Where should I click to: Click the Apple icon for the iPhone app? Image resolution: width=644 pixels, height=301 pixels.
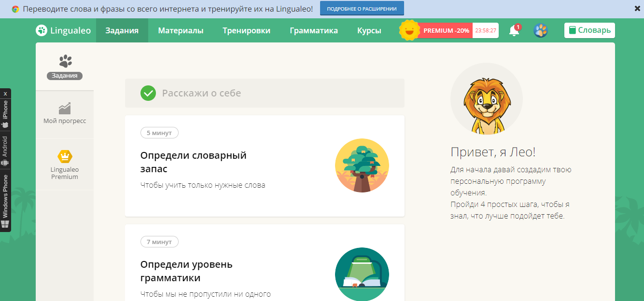pyautogui.click(x=5, y=124)
